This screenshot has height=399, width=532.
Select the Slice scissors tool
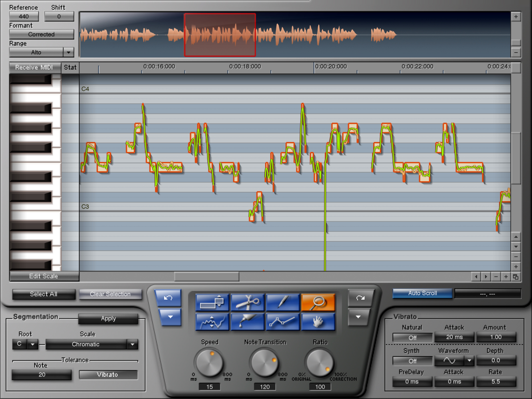247,302
